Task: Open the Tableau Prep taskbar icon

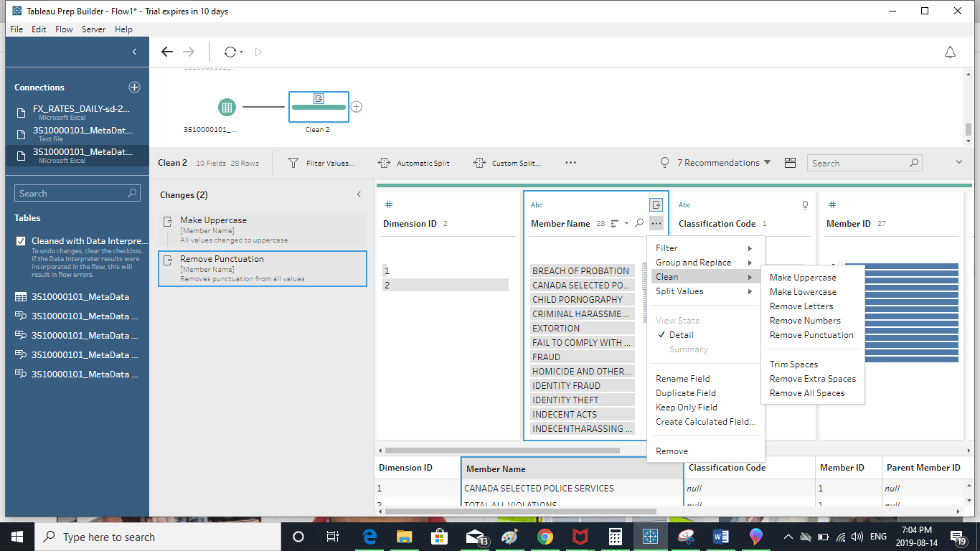Action: pos(649,537)
